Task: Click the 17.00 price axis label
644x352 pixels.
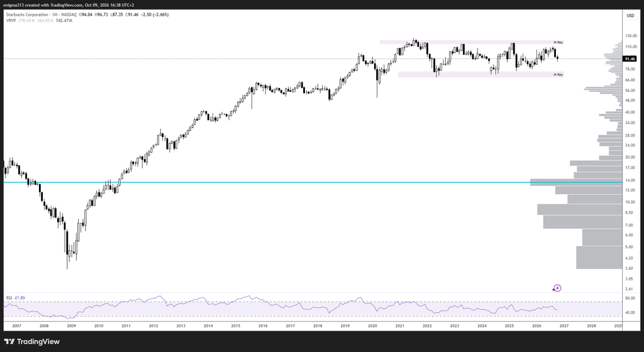Action: pos(631,168)
